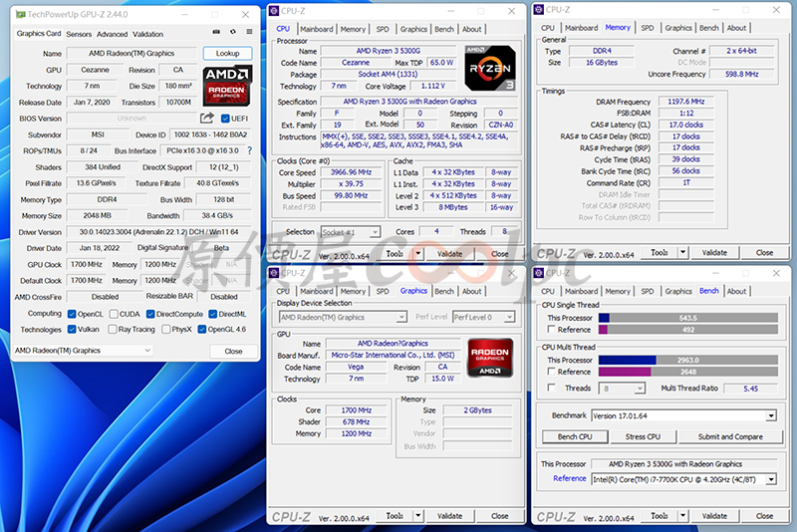797x532 pixels.
Task: Click title bar icon of CPU-Z Memory window
Action: pos(539,10)
